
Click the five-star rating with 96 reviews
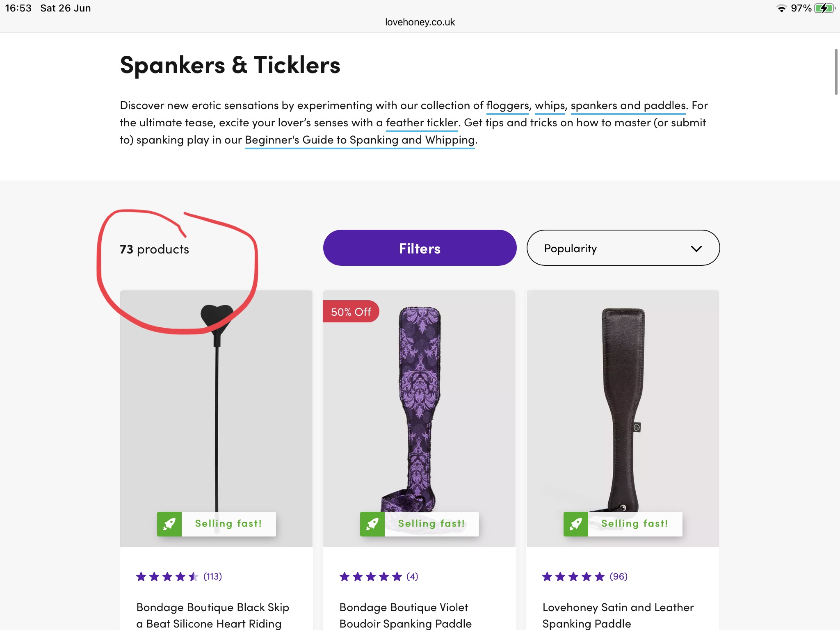pos(584,577)
